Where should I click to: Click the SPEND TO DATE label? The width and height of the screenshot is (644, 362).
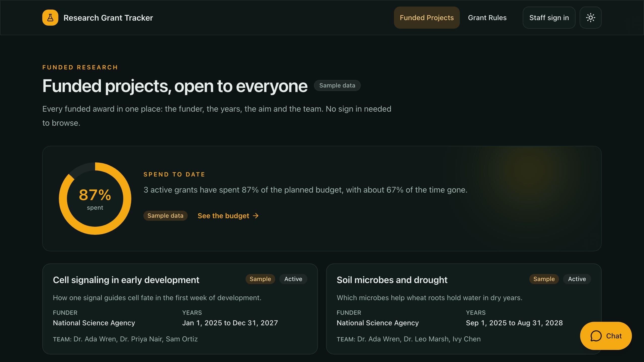pos(174,174)
